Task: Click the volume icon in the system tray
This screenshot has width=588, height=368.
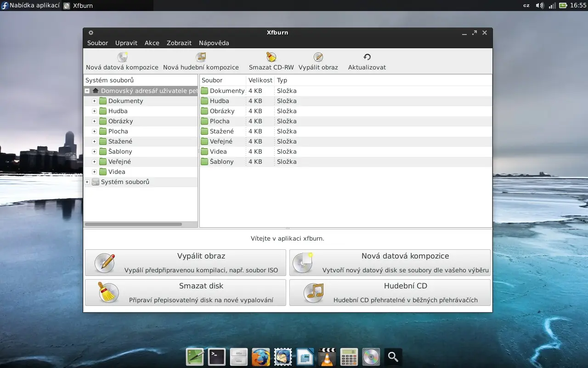Action: (540, 6)
